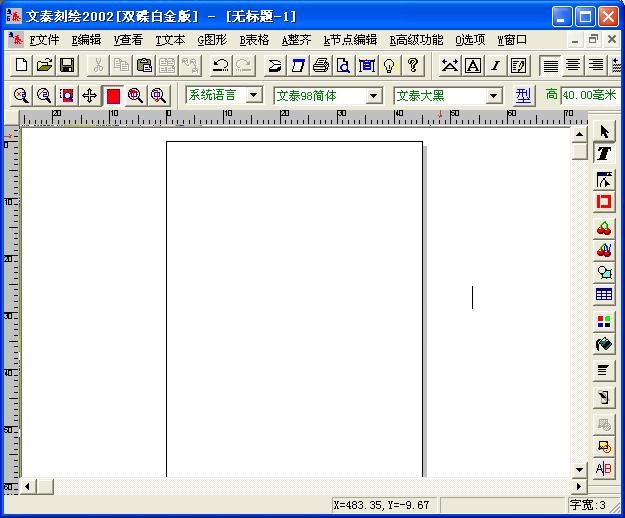Select the arrow pointer tool

[604, 131]
